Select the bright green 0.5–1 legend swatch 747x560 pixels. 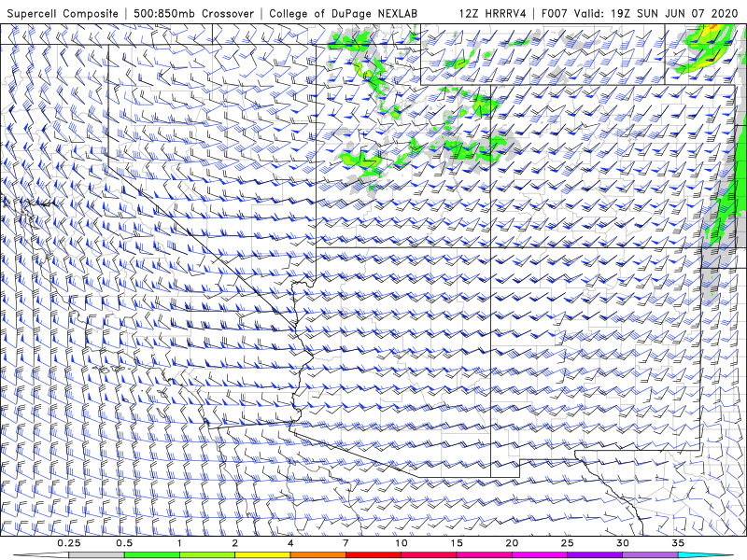point(152,555)
